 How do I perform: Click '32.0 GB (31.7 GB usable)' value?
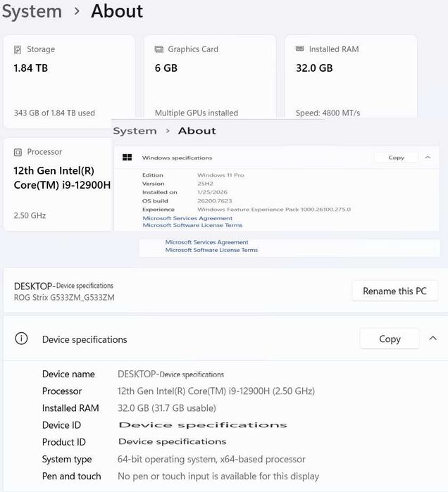point(167,408)
